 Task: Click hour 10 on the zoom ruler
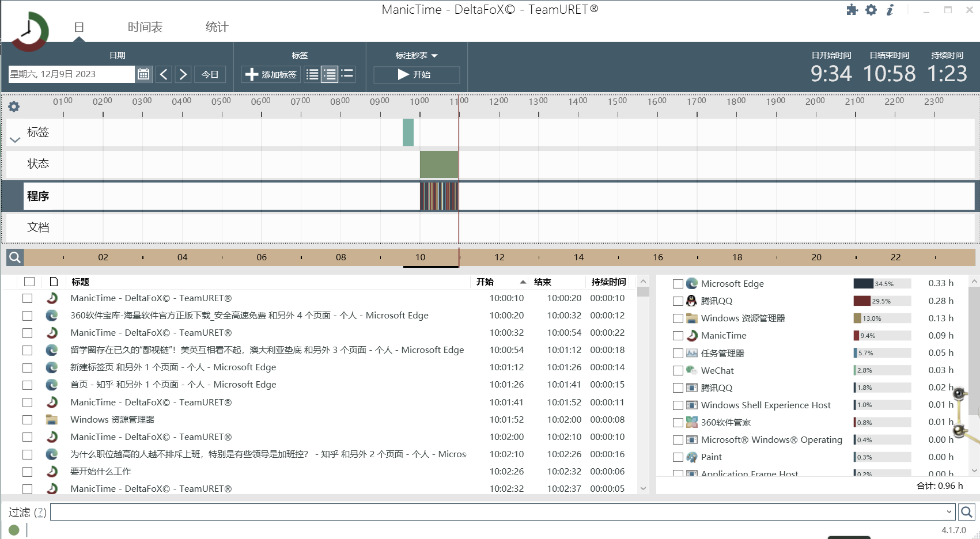(x=421, y=257)
